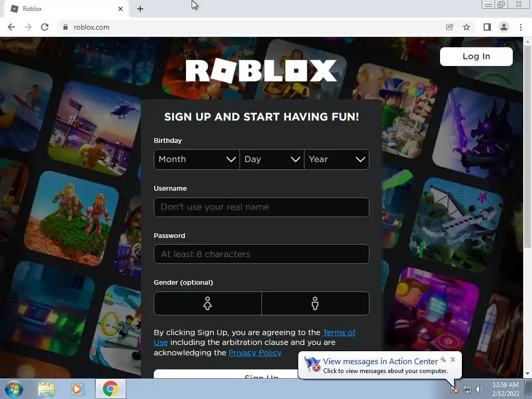
Task: Click the scrollbar down arrow
Action: coord(528,374)
